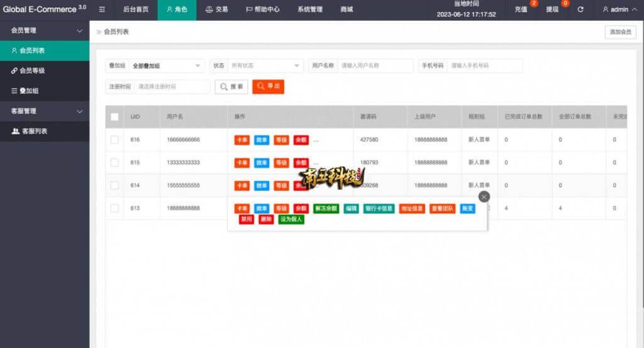Close the user actions popup
The width and height of the screenshot is (644, 348).
pos(484,196)
